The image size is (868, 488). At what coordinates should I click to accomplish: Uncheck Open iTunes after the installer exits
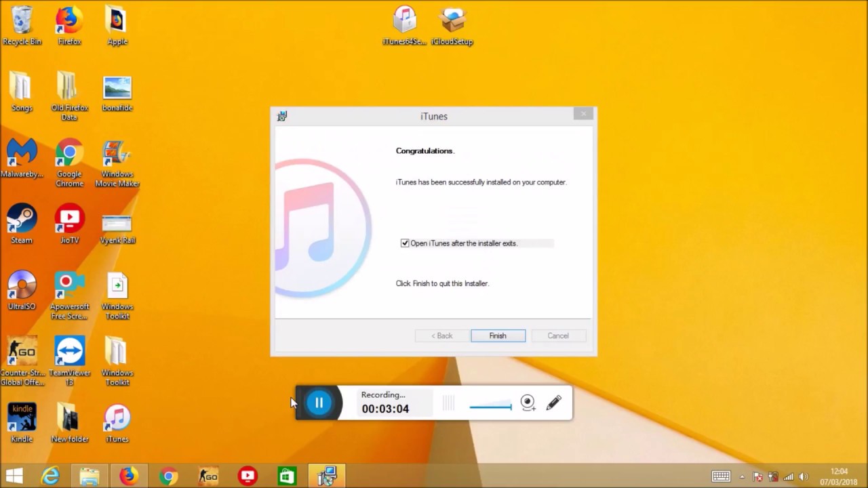click(405, 243)
